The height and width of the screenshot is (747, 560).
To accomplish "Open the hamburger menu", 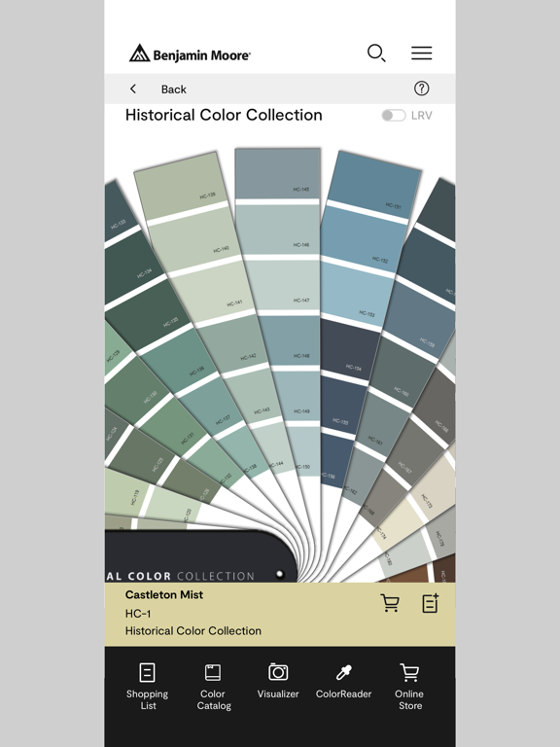I will 421,53.
